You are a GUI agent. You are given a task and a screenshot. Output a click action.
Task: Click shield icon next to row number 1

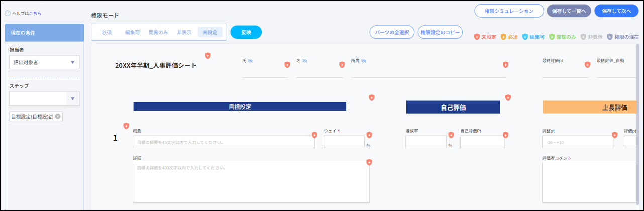(126, 126)
